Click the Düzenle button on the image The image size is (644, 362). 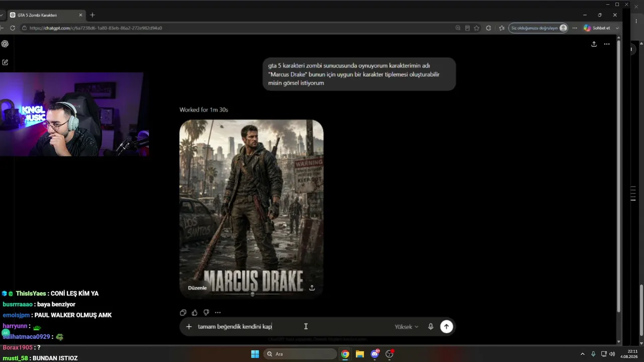coord(197,288)
